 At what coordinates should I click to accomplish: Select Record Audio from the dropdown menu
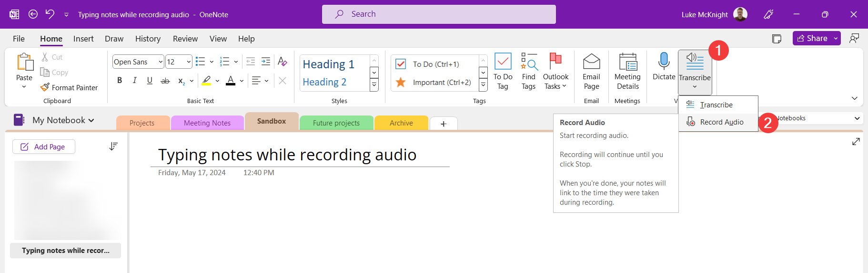click(718, 122)
